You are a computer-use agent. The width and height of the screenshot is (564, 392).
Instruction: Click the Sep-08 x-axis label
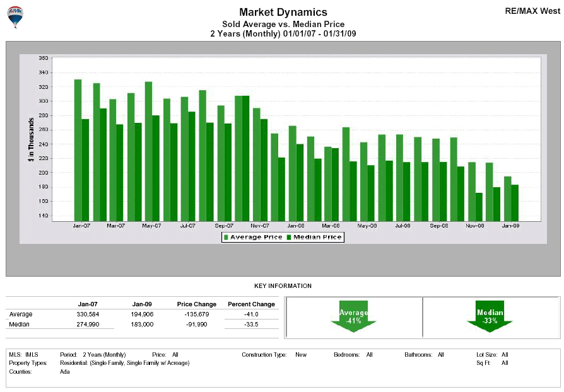(439, 226)
